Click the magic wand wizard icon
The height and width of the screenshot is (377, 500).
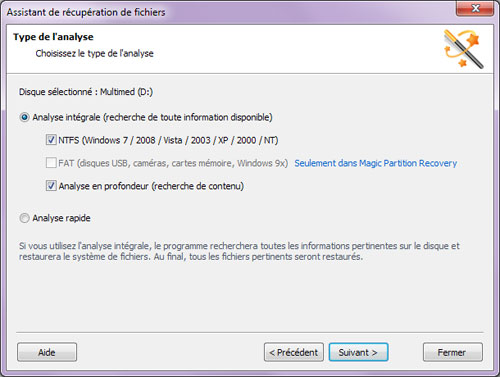pos(464,49)
